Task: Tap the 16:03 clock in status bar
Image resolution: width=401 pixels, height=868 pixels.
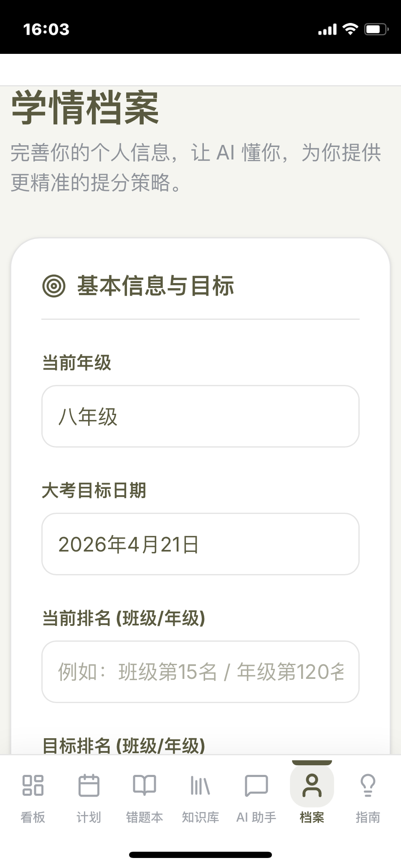Action: point(46,29)
